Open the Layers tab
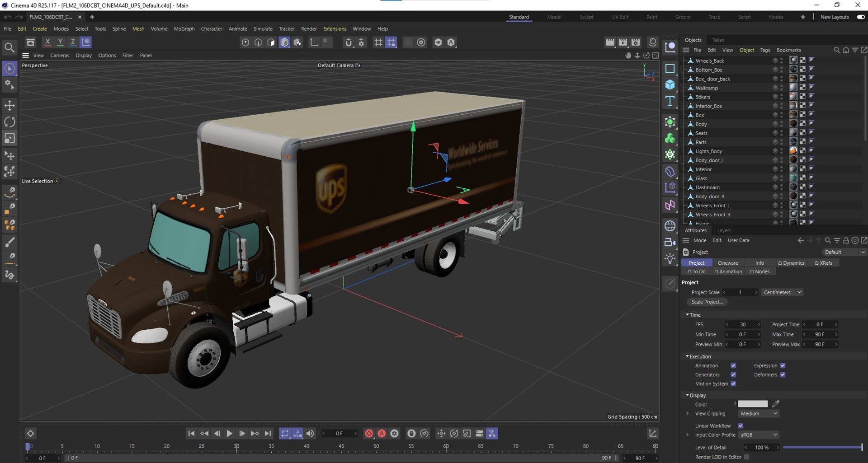 [x=724, y=231]
